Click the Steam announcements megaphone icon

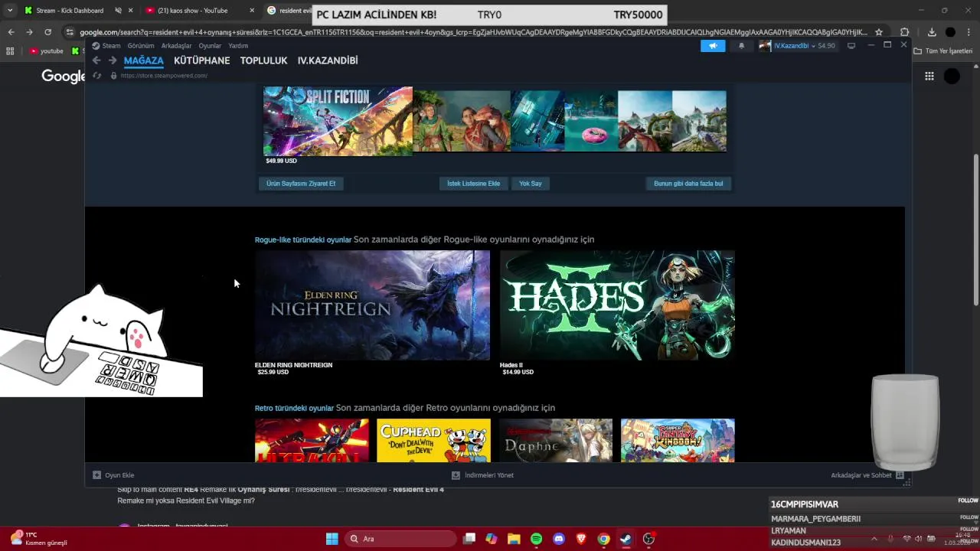[713, 46]
